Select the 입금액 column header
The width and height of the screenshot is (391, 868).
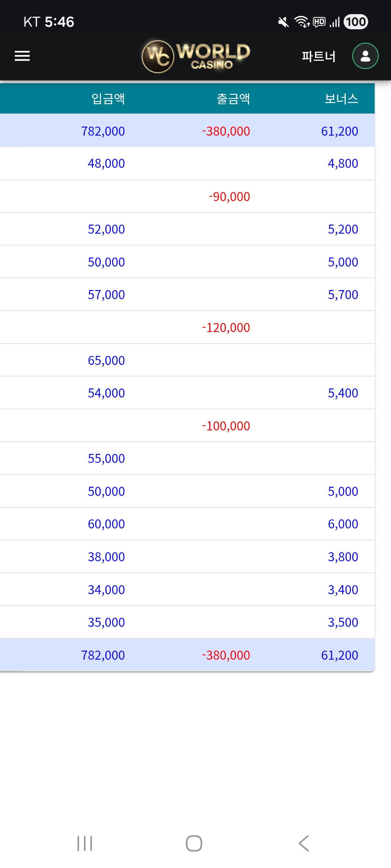coord(108,99)
